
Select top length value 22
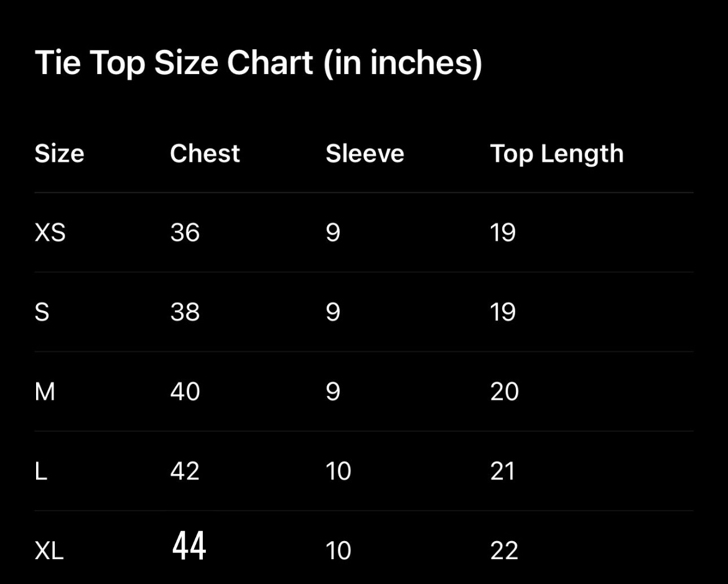coord(504,550)
